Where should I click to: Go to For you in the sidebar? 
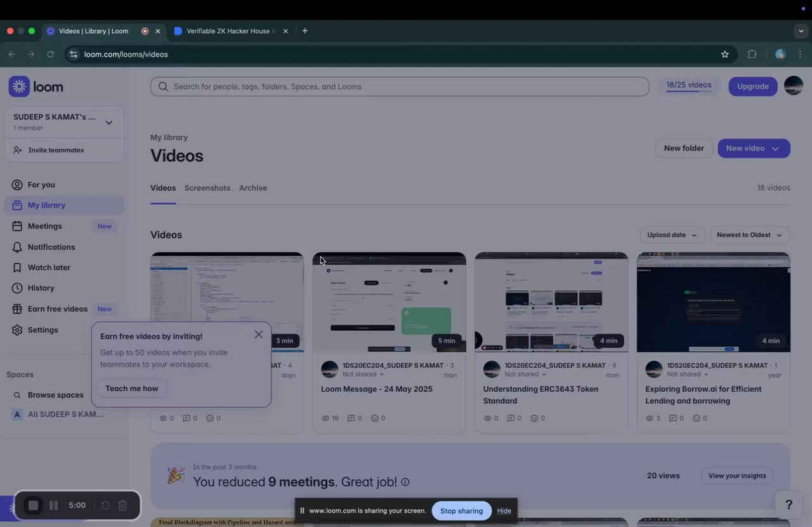click(x=41, y=185)
